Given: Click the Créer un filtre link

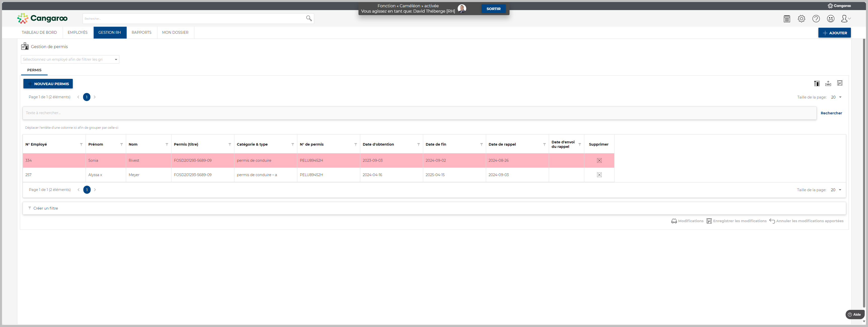Looking at the screenshot, I should 46,208.
